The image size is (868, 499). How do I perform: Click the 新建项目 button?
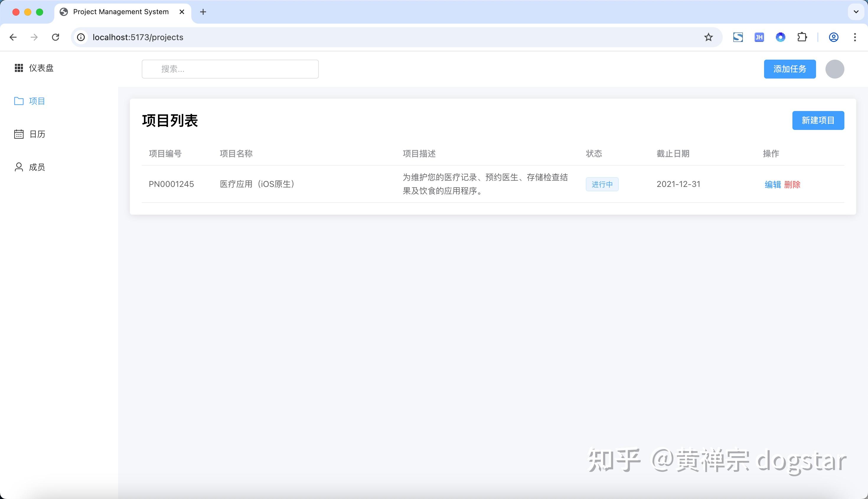818,120
